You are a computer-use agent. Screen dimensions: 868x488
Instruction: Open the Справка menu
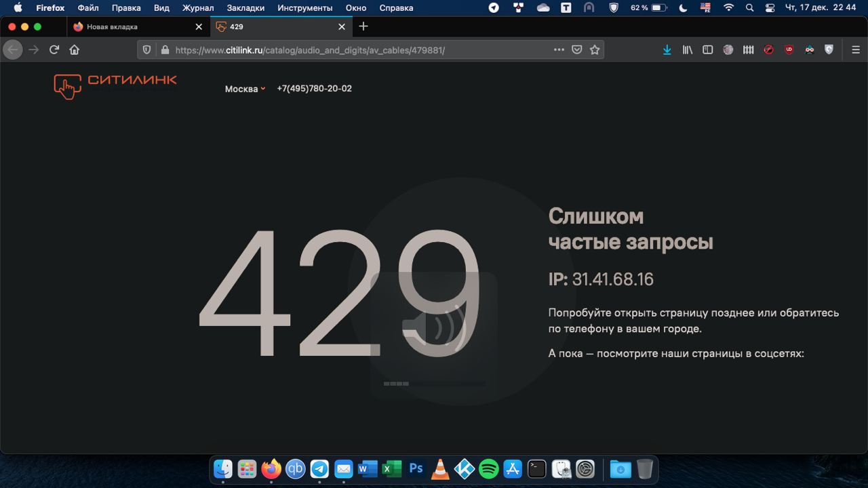click(x=396, y=8)
